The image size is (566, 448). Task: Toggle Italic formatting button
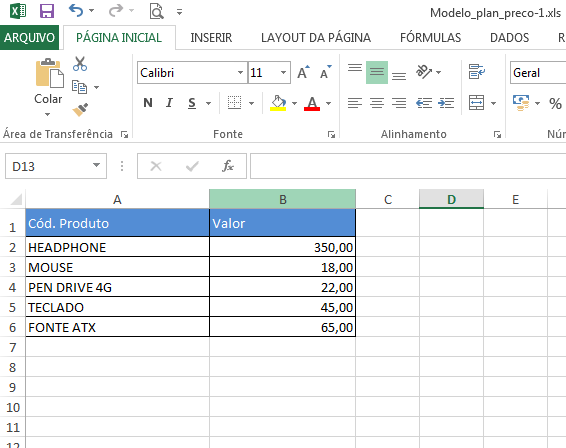169,103
